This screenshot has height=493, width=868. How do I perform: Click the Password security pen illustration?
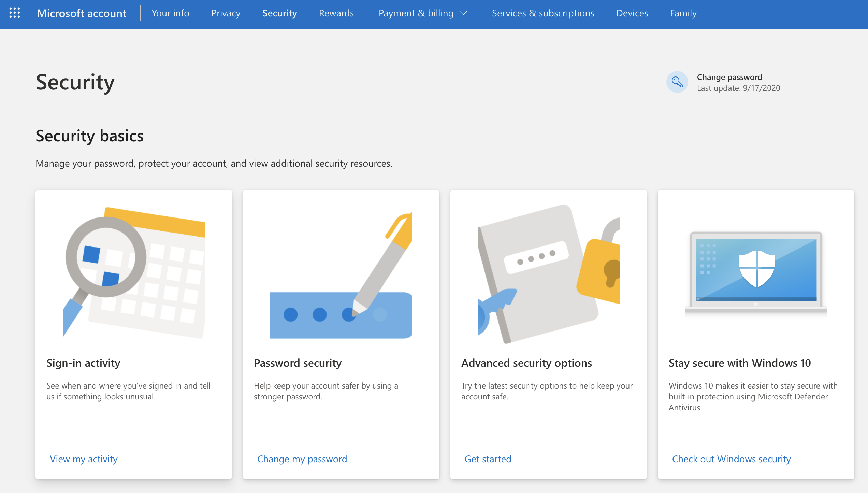(341, 275)
